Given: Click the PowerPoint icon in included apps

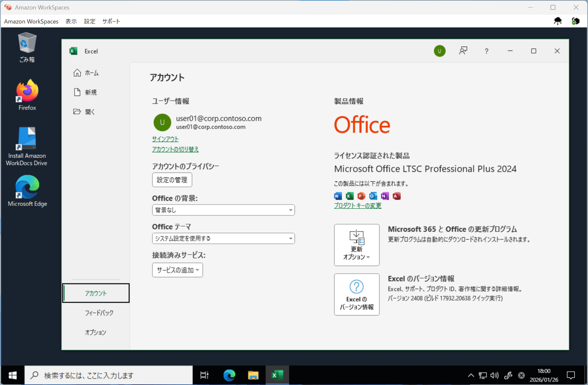Looking at the screenshot, I should click(361, 196).
